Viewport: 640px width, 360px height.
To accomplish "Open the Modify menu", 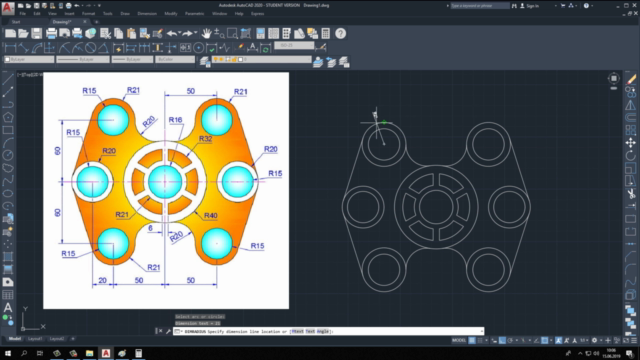I will pyautogui.click(x=171, y=13).
